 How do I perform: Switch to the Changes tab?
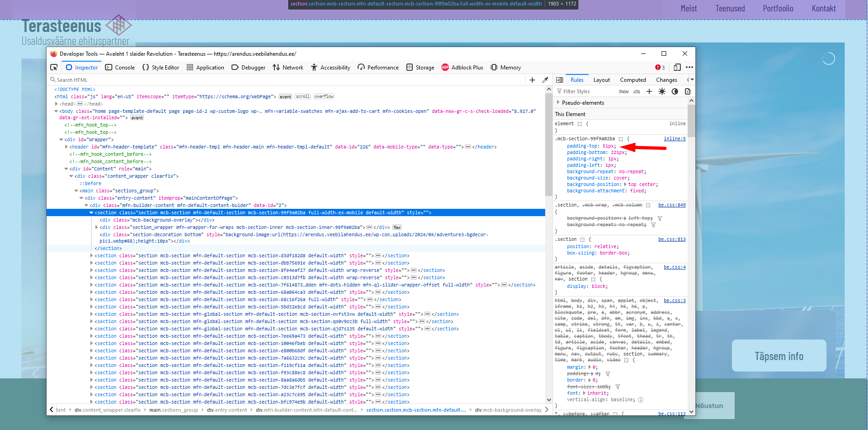[667, 80]
